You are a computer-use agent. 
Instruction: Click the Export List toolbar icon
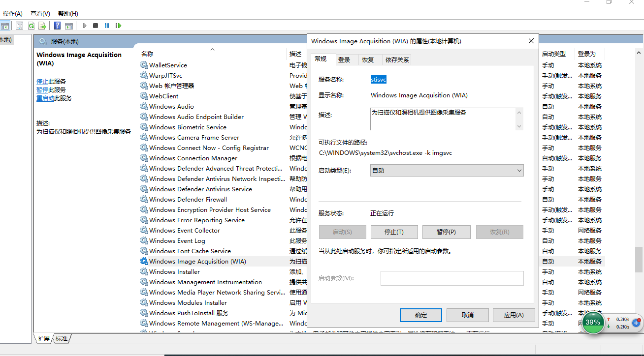tap(42, 26)
